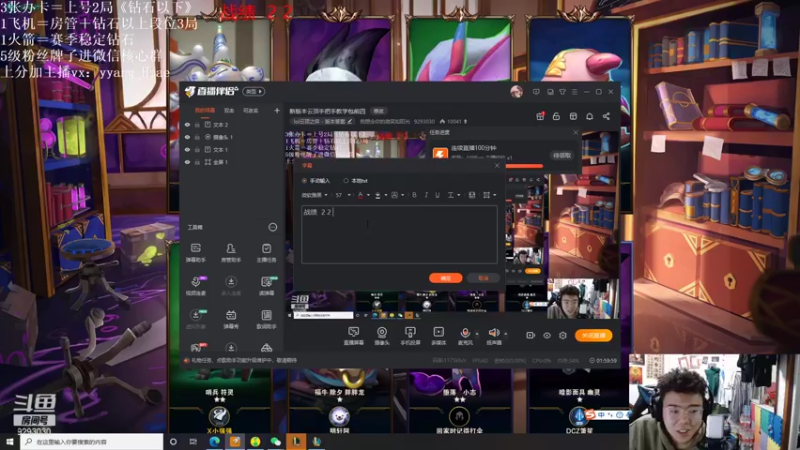Toggle the lock on the 文本 2 source

click(x=197, y=124)
